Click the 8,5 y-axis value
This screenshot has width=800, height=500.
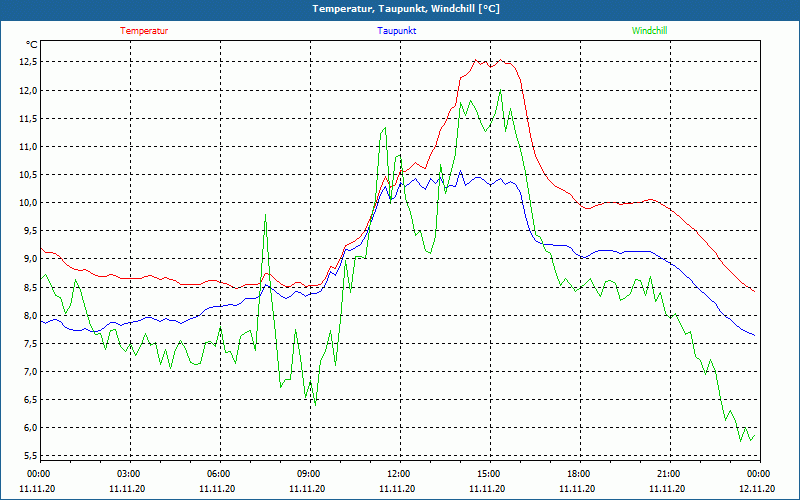[x=31, y=287]
